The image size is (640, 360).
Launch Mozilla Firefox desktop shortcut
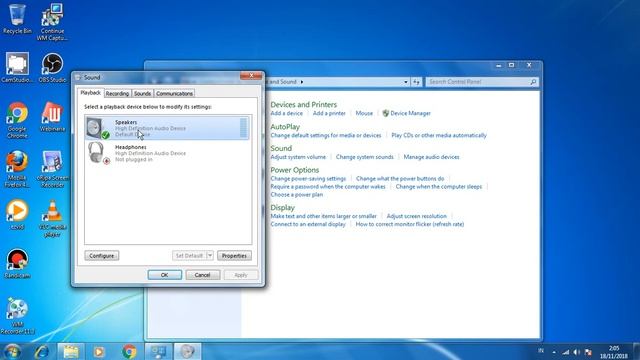17,169
